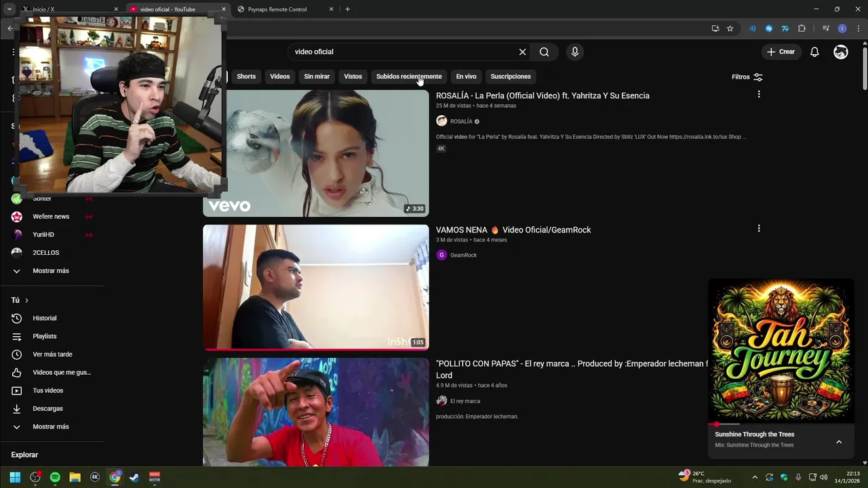
Task: Open El rey marca channel avatar
Action: tap(441, 401)
